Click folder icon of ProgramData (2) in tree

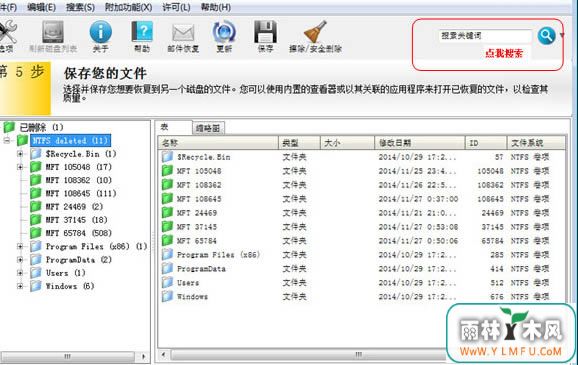coord(36,260)
